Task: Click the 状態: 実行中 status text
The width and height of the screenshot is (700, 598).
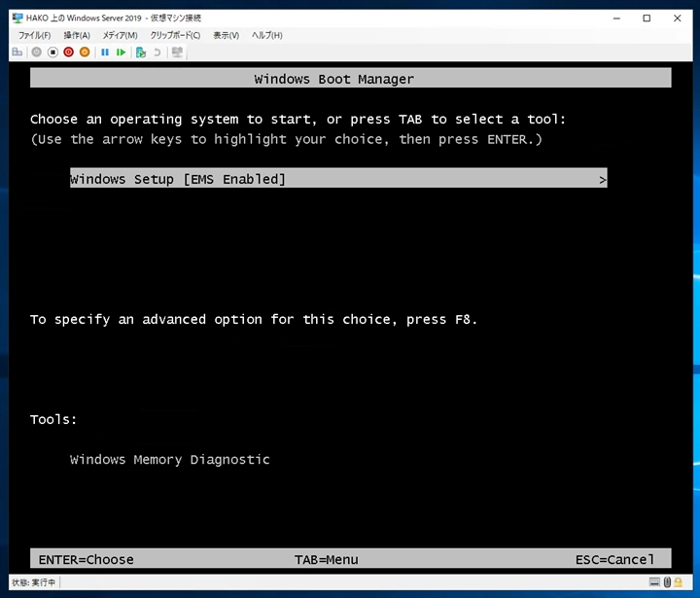Action: [x=33, y=582]
